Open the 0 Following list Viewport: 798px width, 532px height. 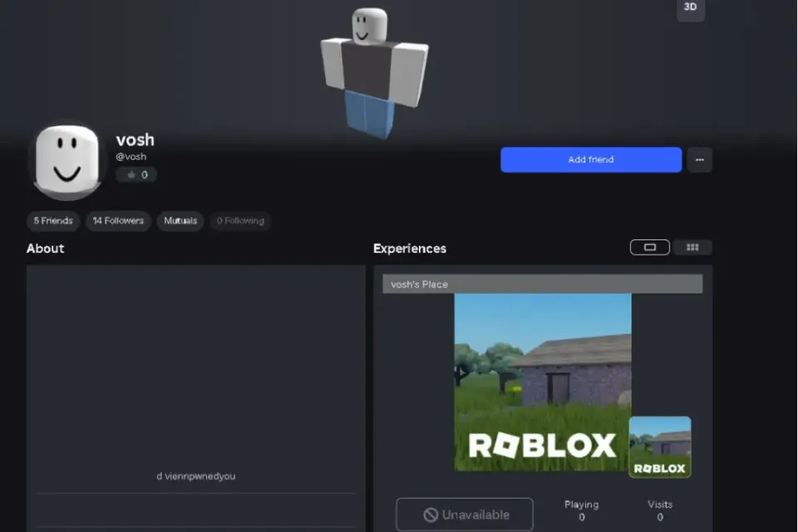pos(240,220)
